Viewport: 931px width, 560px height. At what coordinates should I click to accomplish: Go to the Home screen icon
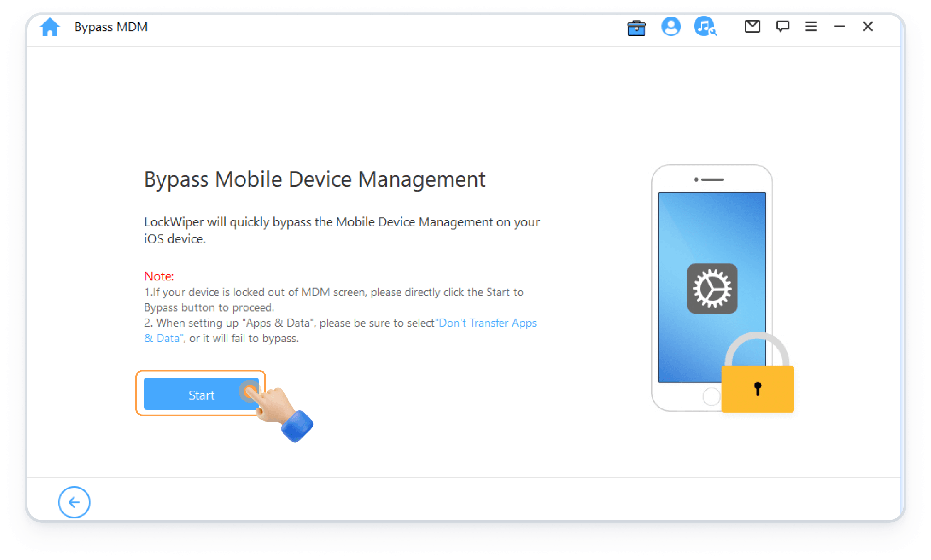click(x=50, y=27)
